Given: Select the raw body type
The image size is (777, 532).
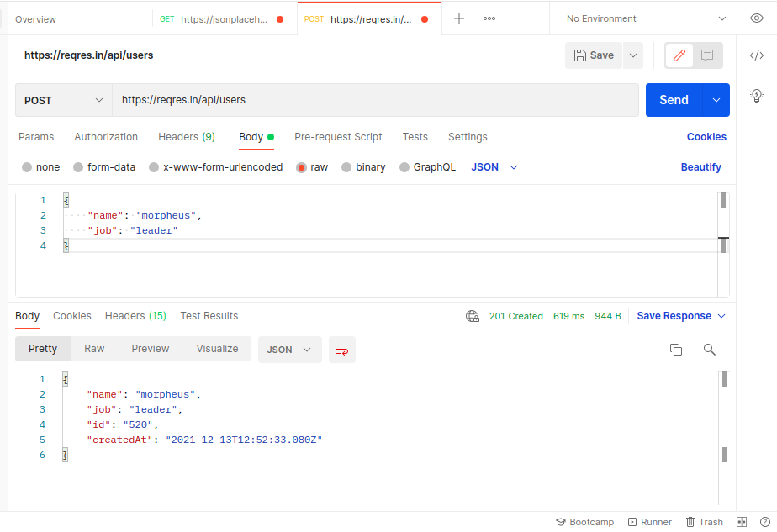Looking at the screenshot, I should pyautogui.click(x=312, y=167).
